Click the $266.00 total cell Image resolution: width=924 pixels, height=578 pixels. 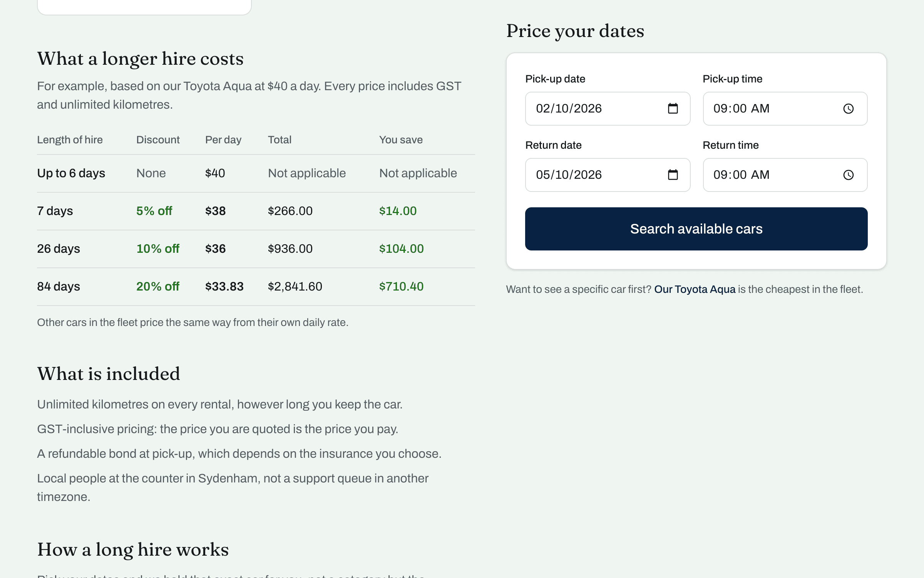(290, 211)
